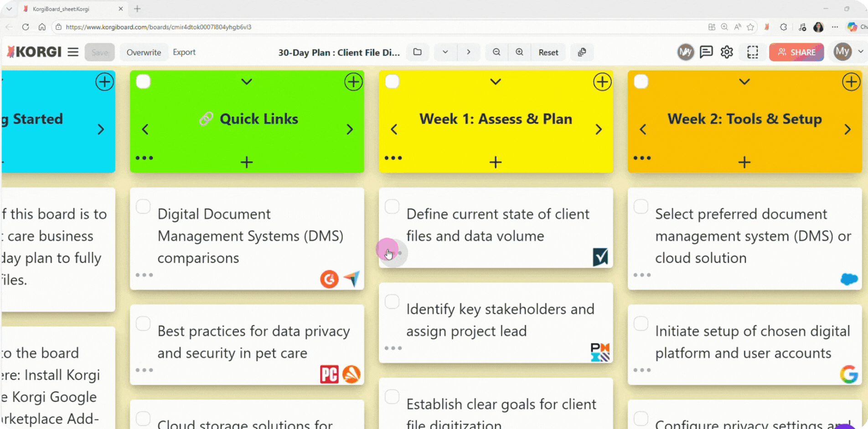
Task: Click the SHARE button
Action: [796, 52]
